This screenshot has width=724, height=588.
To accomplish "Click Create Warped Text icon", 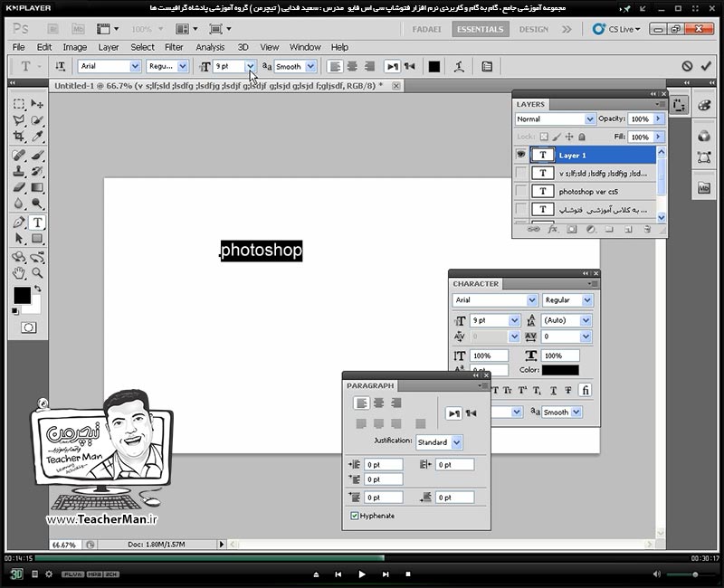I will tap(459, 66).
